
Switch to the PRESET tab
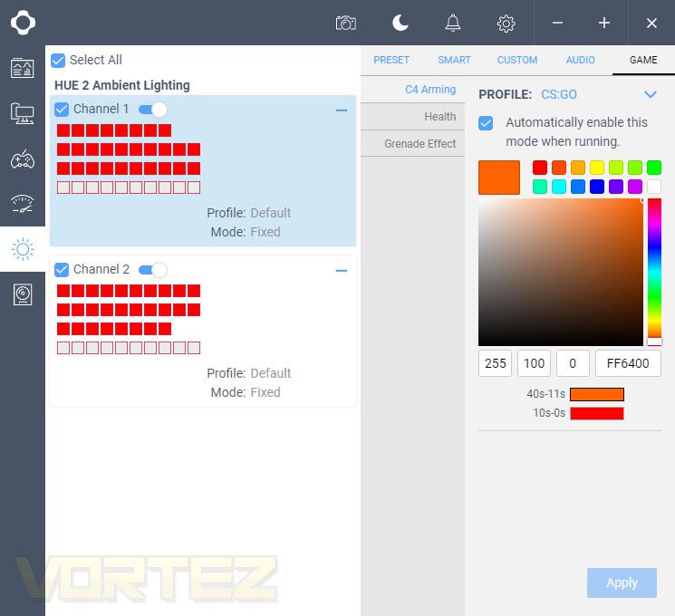[391, 60]
